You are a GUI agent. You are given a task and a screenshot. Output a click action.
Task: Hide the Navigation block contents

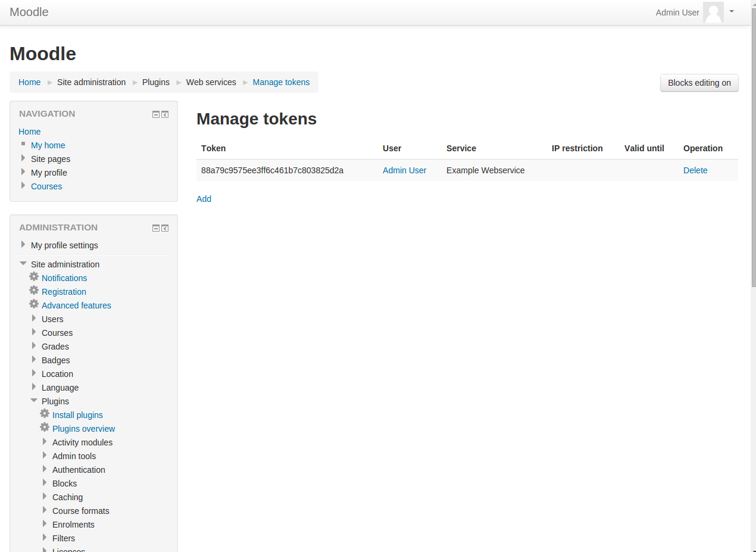pos(156,114)
